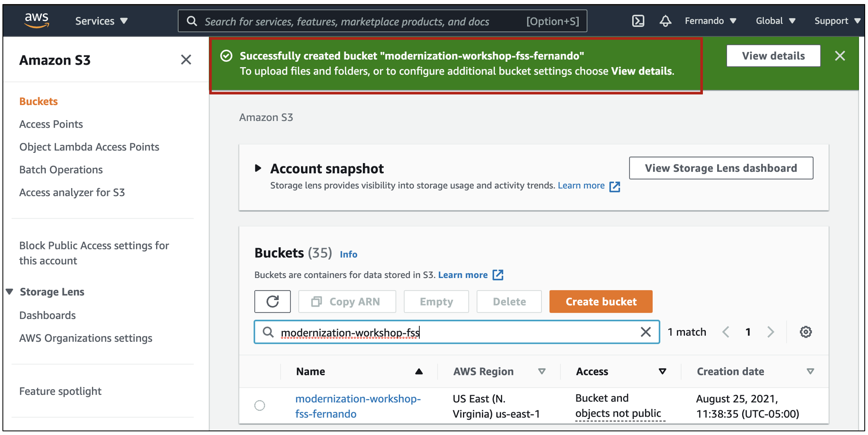Sort by Access column arrow
868x435 pixels.
(662, 372)
